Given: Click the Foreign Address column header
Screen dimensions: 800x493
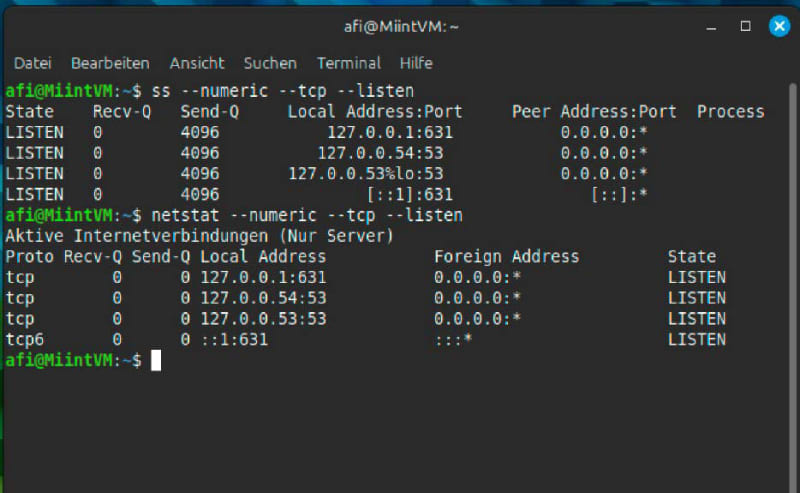Looking at the screenshot, I should pyautogui.click(x=506, y=257).
